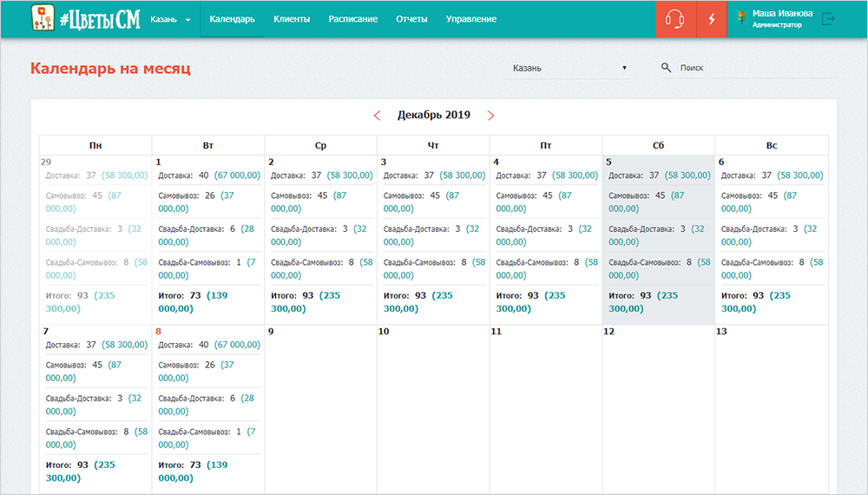Click the magnifier search icon
The height and width of the screenshot is (495, 868).
click(x=666, y=68)
